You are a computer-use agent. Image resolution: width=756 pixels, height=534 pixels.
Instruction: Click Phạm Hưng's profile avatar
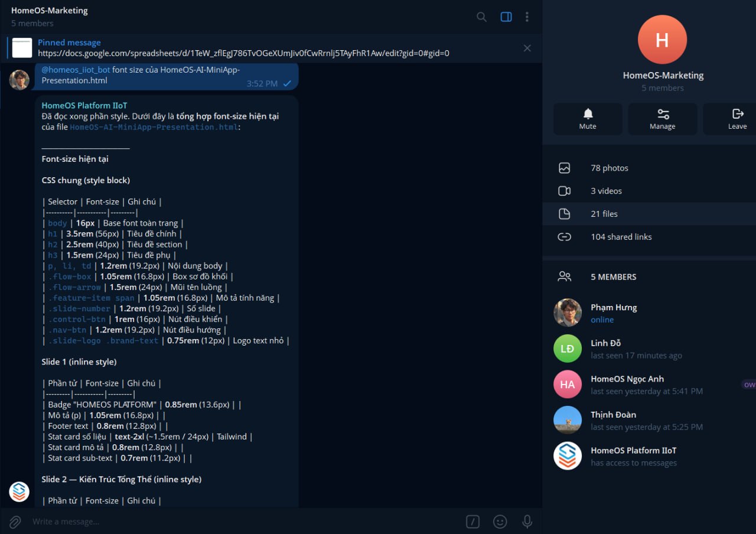point(568,312)
